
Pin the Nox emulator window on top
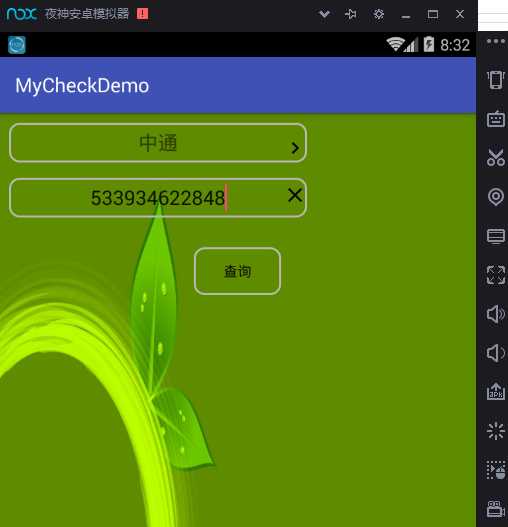point(351,14)
